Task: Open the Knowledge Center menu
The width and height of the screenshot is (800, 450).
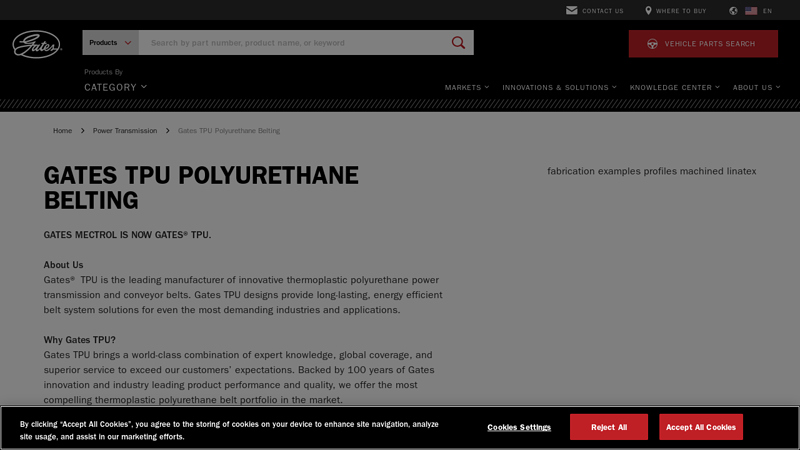Action: point(674,87)
